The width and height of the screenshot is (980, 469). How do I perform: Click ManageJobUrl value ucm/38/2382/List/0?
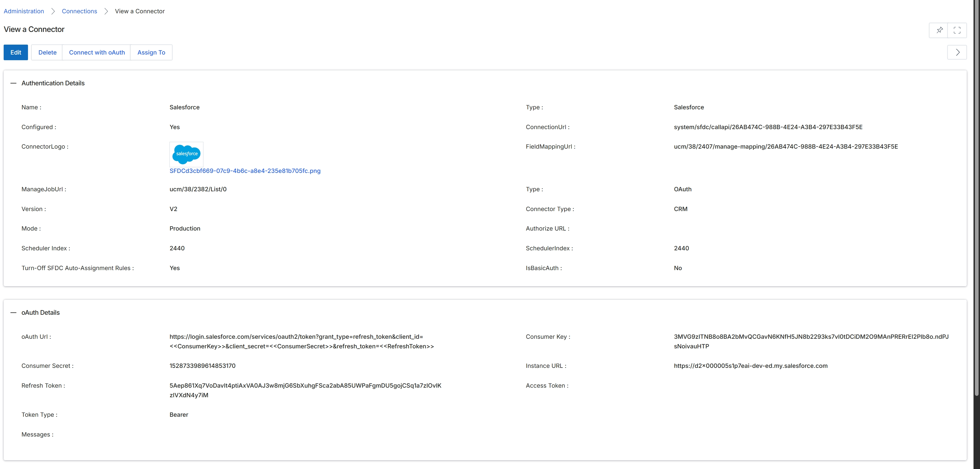click(x=198, y=189)
